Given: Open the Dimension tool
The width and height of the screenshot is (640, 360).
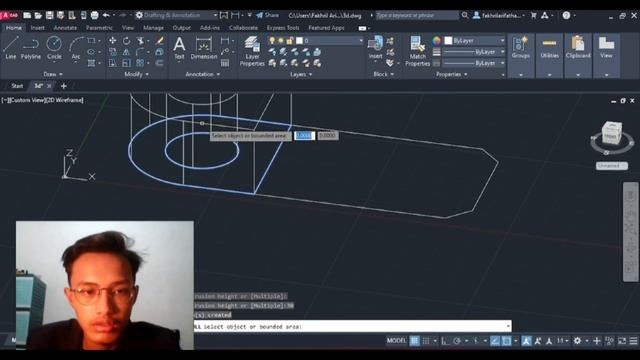Looking at the screenshot, I should pos(203,48).
